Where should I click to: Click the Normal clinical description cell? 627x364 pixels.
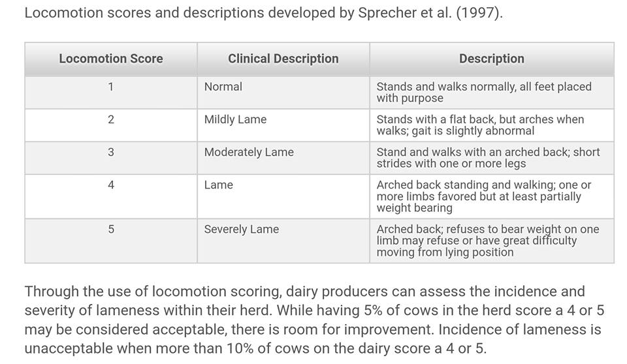coord(283,92)
